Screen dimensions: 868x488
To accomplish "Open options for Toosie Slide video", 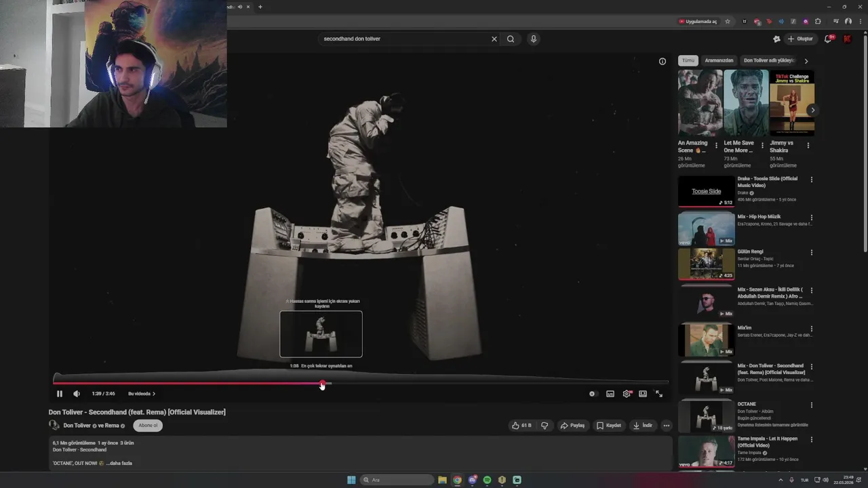I will tap(811, 180).
